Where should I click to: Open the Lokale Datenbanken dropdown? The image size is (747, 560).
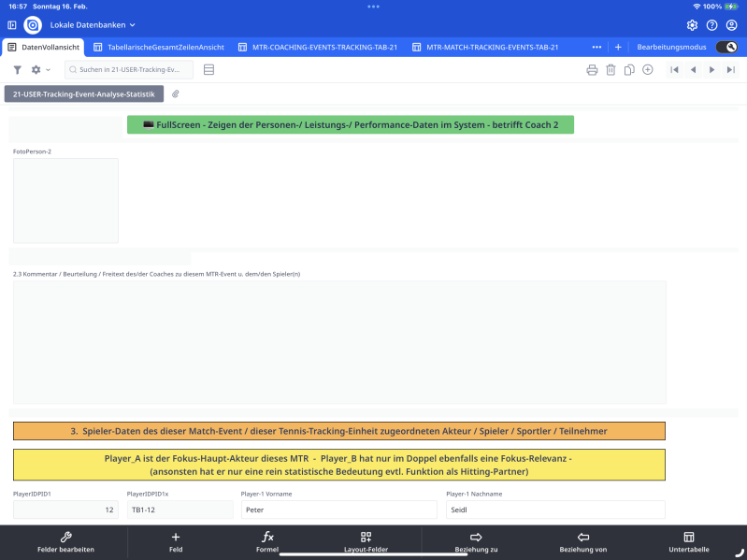(93, 24)
